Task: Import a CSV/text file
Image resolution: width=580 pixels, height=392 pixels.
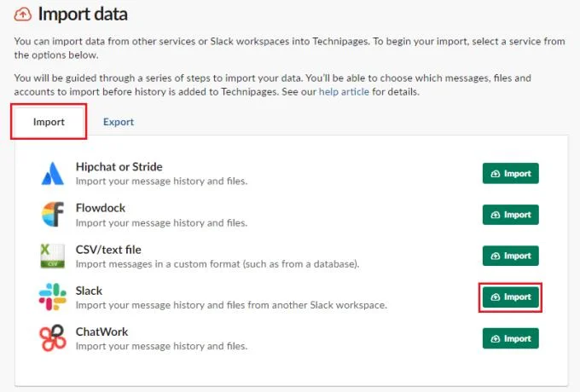Action: coord(510,256)
